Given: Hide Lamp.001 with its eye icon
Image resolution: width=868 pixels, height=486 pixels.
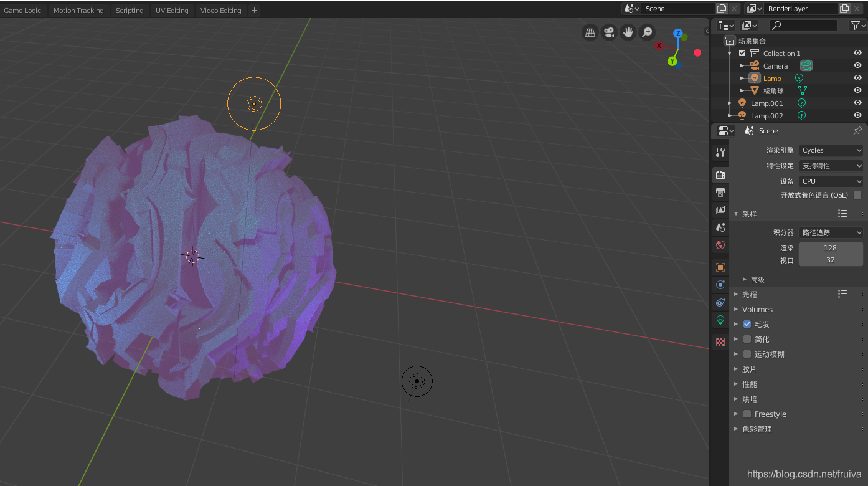Looking at the screenshot, I should click(x=857, y=103).
